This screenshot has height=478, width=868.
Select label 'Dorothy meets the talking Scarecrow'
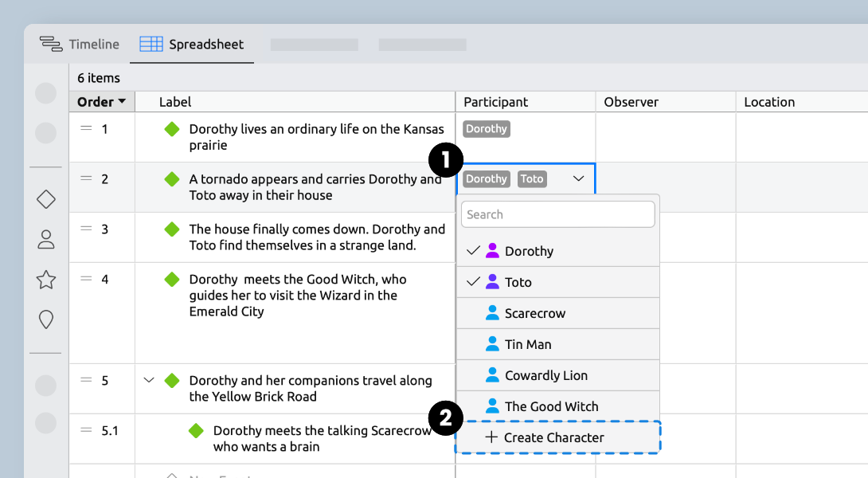pos(323,438)
